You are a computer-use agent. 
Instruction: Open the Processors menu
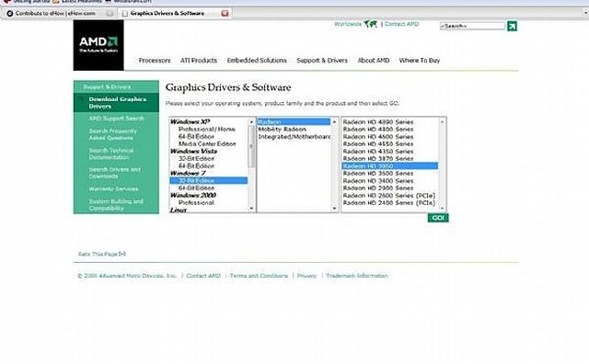[155, 60]
